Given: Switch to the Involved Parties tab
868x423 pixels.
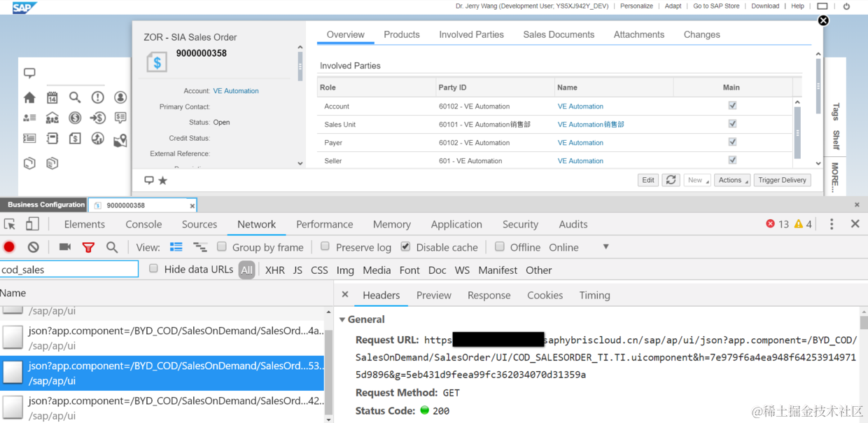Looking at the screenshot, I should pyautogui.click(x=471, y=34).
